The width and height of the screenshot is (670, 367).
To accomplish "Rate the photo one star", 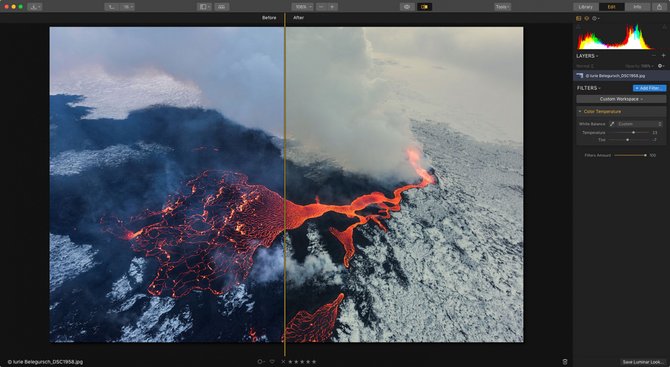I will [291, 361].
